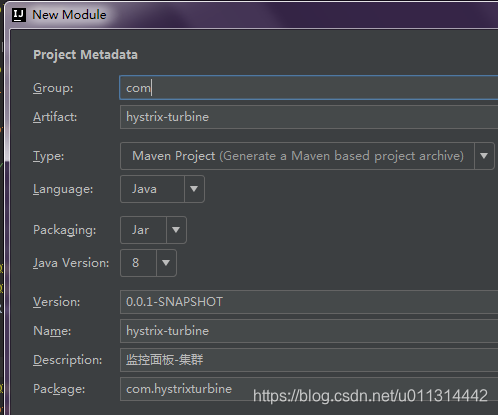Viewport: 498px width, 415px height.
Task: Click the Version label
Action: [x=57, y=302]
